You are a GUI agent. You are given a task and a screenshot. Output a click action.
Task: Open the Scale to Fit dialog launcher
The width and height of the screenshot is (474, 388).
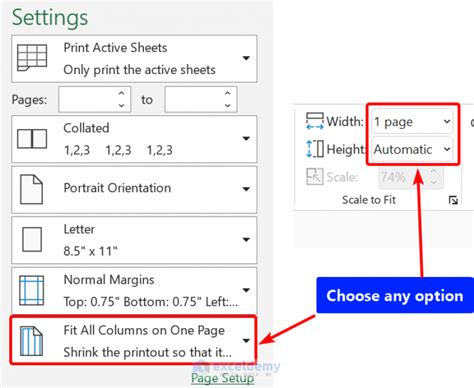pos(453,200)
